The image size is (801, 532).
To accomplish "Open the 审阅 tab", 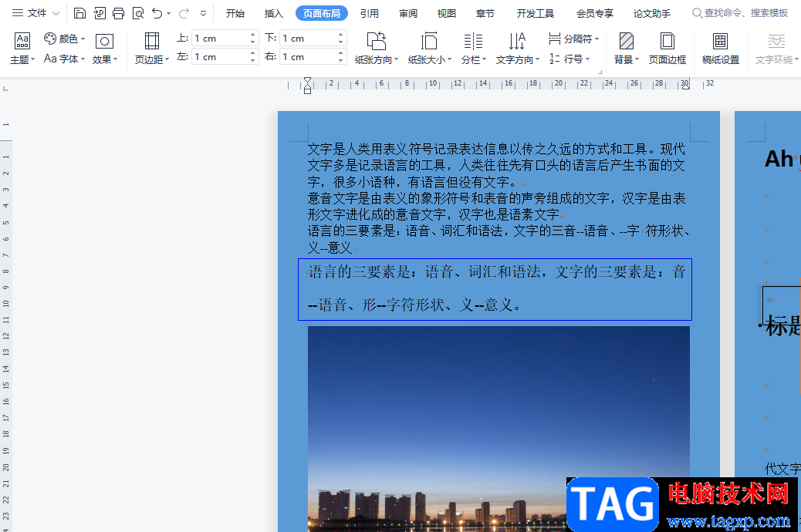I will tap(408, 14).
